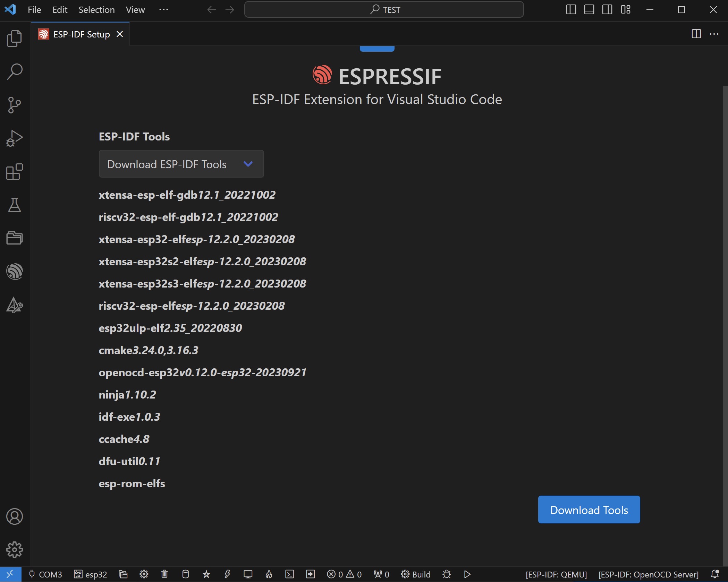Open Run and Debug view
Viewport: 728px width, 582px height.
pyautogui.click(x=15, y=138)
